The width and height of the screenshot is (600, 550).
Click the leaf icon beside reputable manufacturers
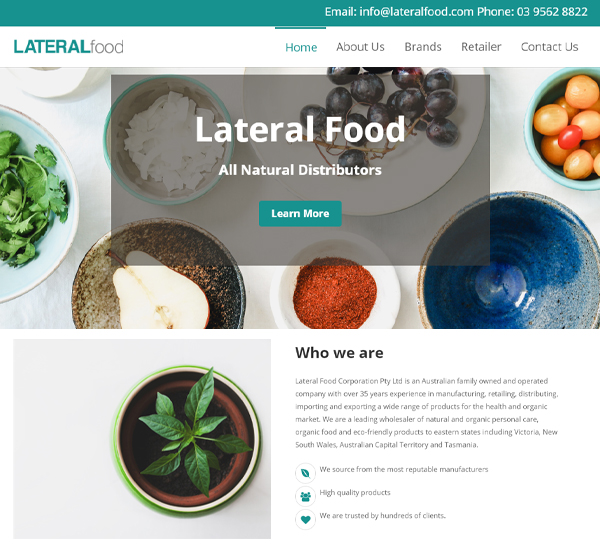click(x=305, y=473)
